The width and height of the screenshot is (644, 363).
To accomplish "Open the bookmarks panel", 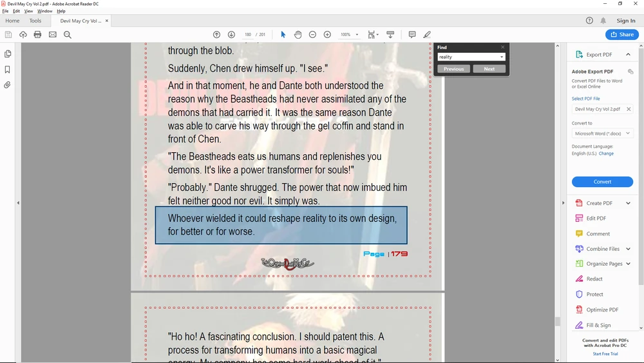I will tap(7, 70).
